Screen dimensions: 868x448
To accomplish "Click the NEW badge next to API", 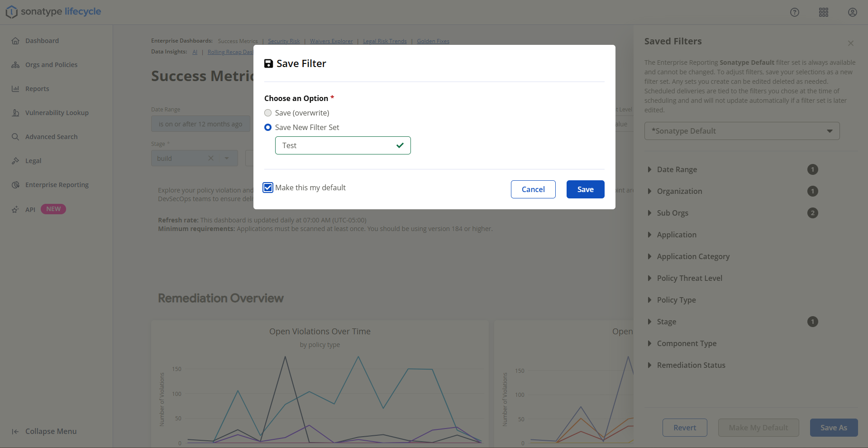I will (53, 209).
